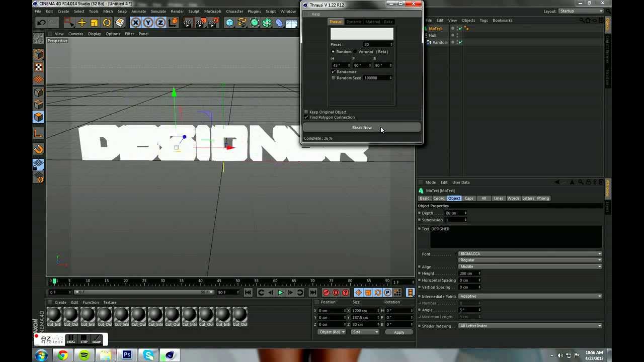This screenshot has height=362, width=644.
Task: Toggle the Z axis lock
Action: tap(160, 23)
